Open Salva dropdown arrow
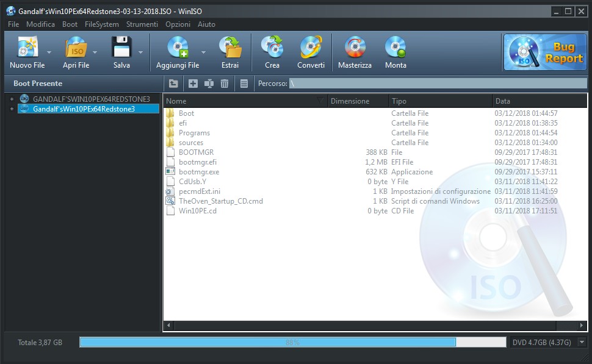The width and height of the screenshot is (592, 364). click(x=140, y=52)
